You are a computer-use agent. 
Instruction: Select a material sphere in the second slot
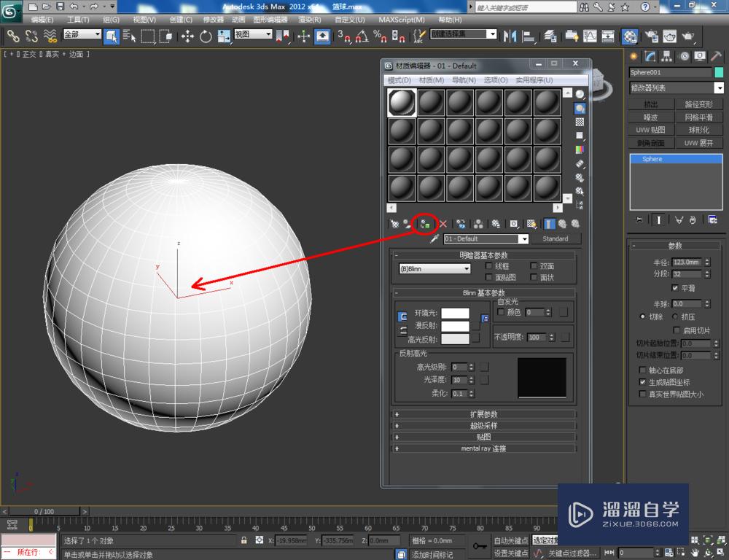[x=430, y=102]
